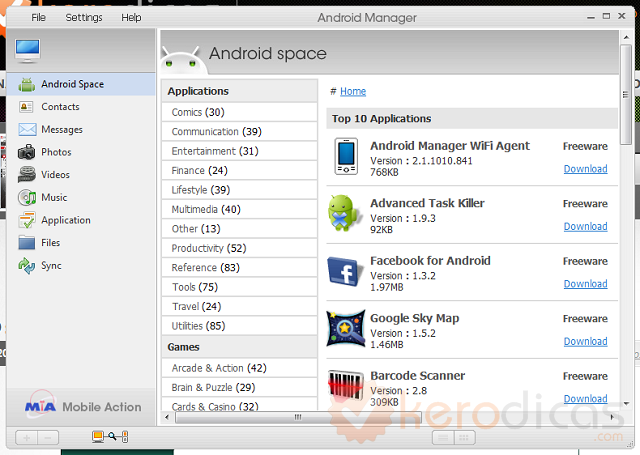The image size is (640, 455).
Task: Open the Comics (30) category
Action: coord(240,112)
